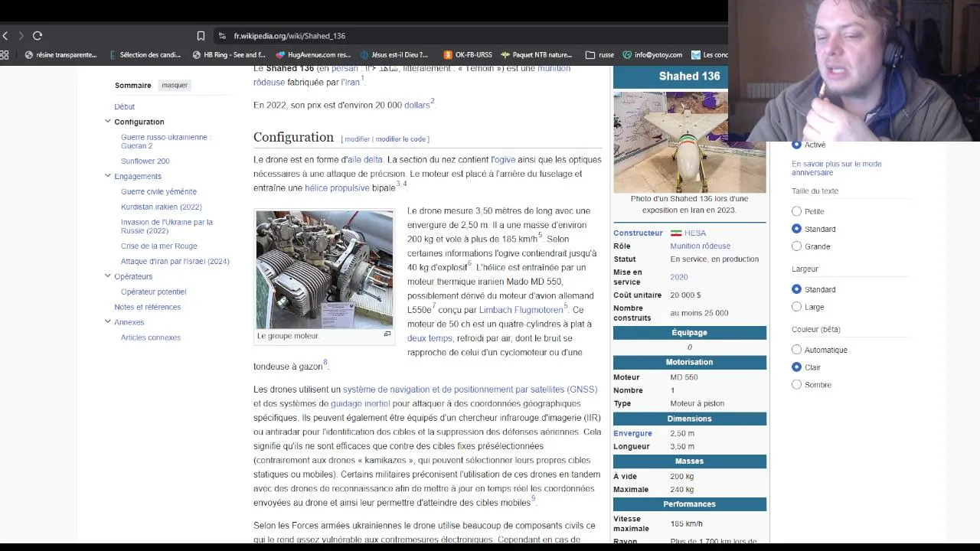
Task: Select the 'Grande' text size option
Action: click(797, 246)
